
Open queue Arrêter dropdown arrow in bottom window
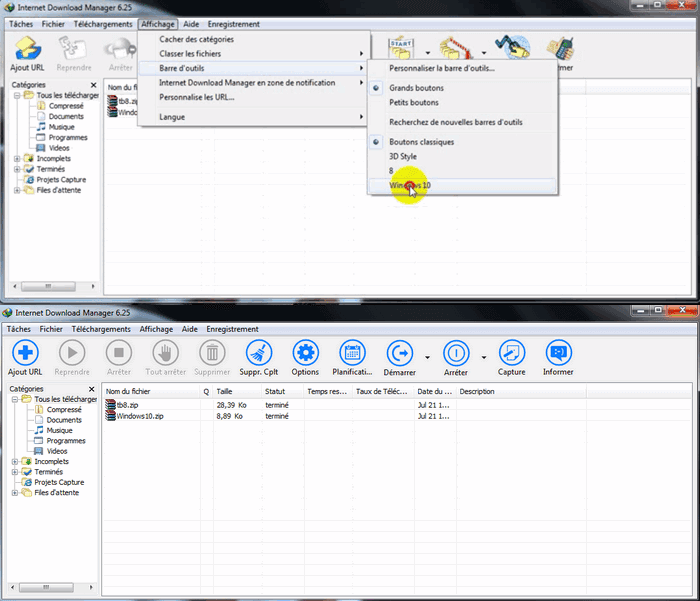[483, 357]
